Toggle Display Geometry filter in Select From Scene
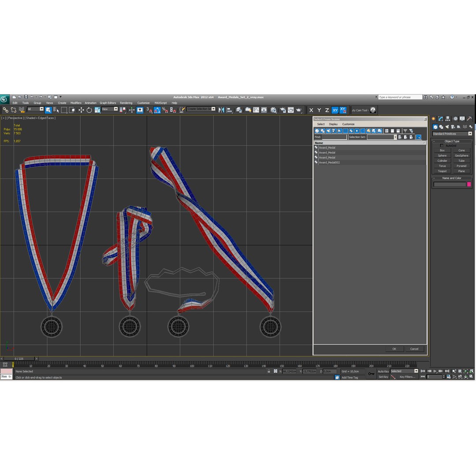Viewport: 476px width, 476px height. coord(317,131)
